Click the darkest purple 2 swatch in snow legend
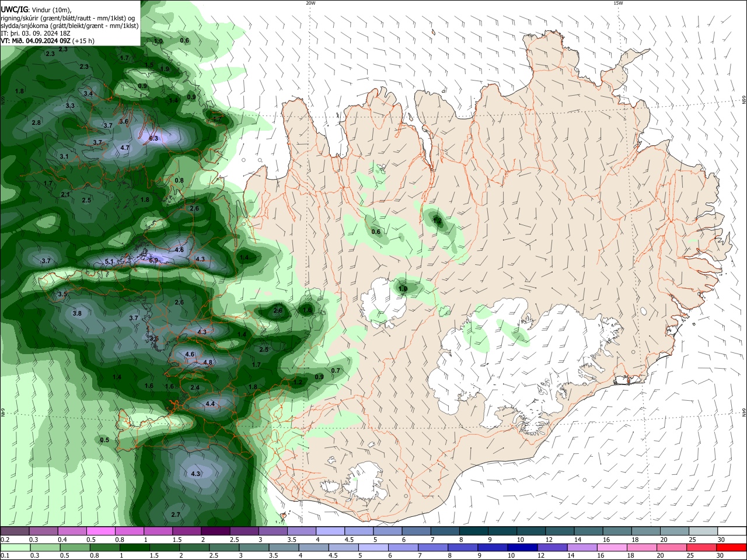747x560 pixels. 215,531
